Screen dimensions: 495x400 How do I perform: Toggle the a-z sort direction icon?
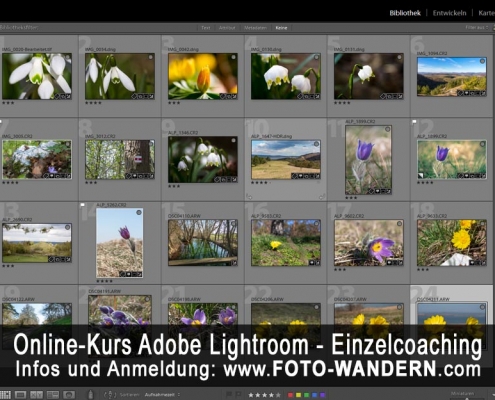(110, 395)
